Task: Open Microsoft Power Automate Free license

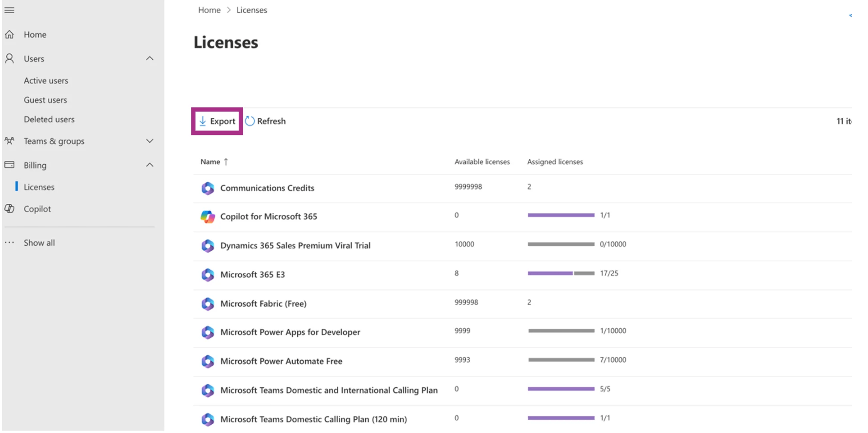Action: pyautogui.click(x=281, y=361)
